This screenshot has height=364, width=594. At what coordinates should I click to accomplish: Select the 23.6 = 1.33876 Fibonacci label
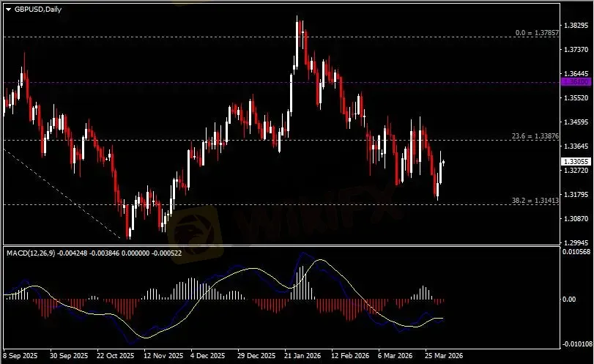point(535,136)
